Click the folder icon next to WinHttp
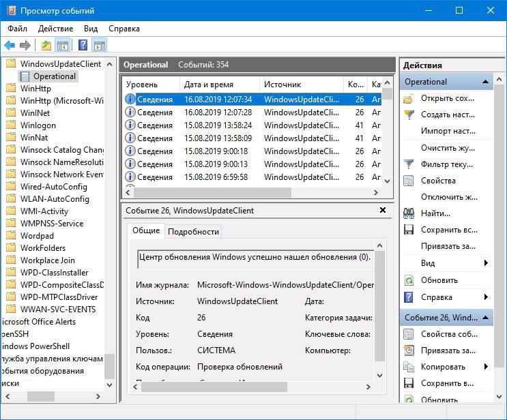 coord(11,88)
